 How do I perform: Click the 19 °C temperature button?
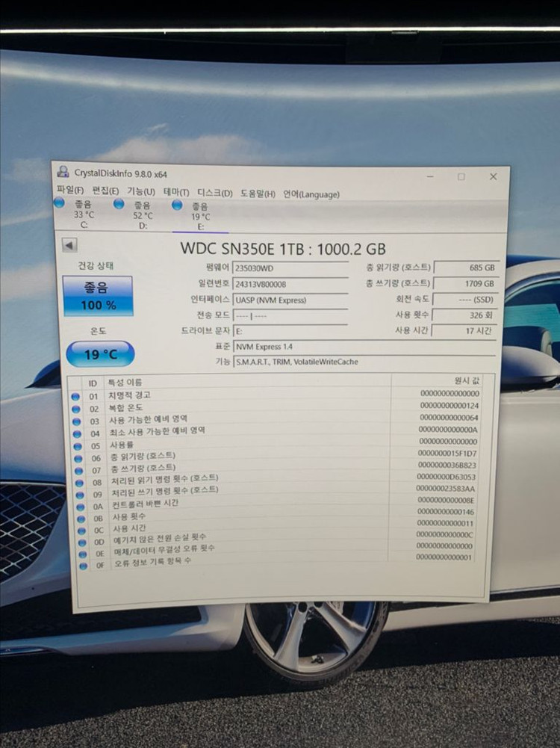pos(100,354)
